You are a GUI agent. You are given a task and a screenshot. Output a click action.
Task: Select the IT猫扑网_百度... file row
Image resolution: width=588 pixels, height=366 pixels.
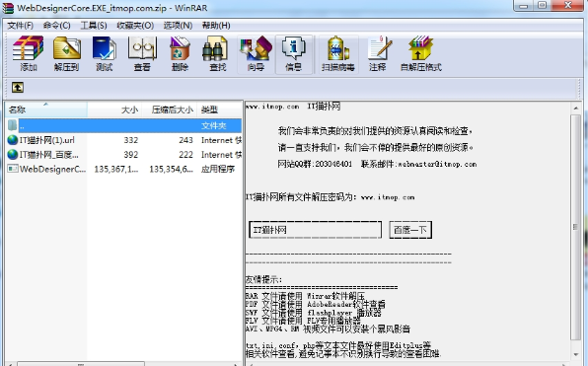tap(123, 154)
